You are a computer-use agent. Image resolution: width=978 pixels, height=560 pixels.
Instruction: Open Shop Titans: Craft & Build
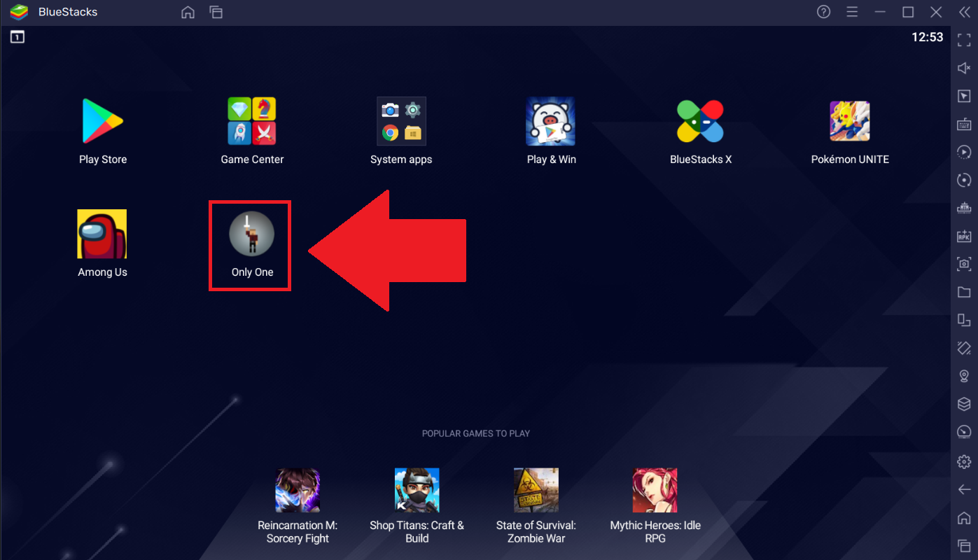point(417,490)
